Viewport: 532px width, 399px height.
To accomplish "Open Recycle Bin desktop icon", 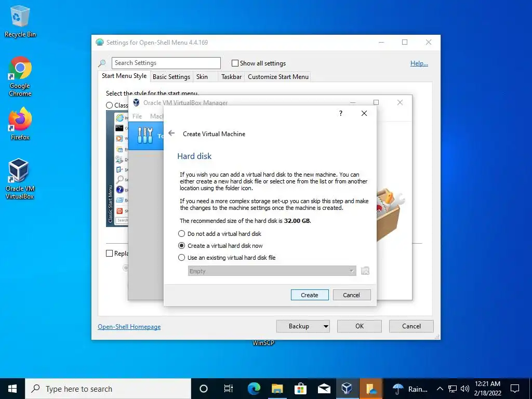I will tap(20, 21).
